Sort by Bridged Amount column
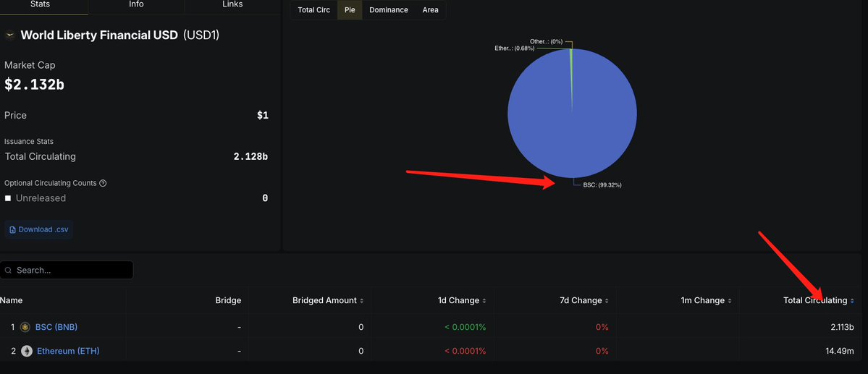The height and width of the screenshot is (374, 868). click(328, 300)
